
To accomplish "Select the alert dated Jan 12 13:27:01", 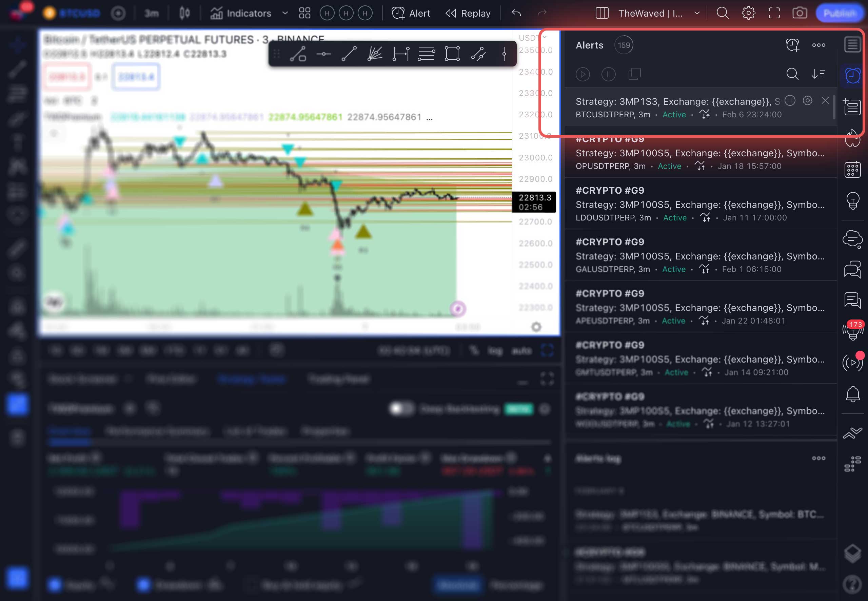I will tap(701, 410).
